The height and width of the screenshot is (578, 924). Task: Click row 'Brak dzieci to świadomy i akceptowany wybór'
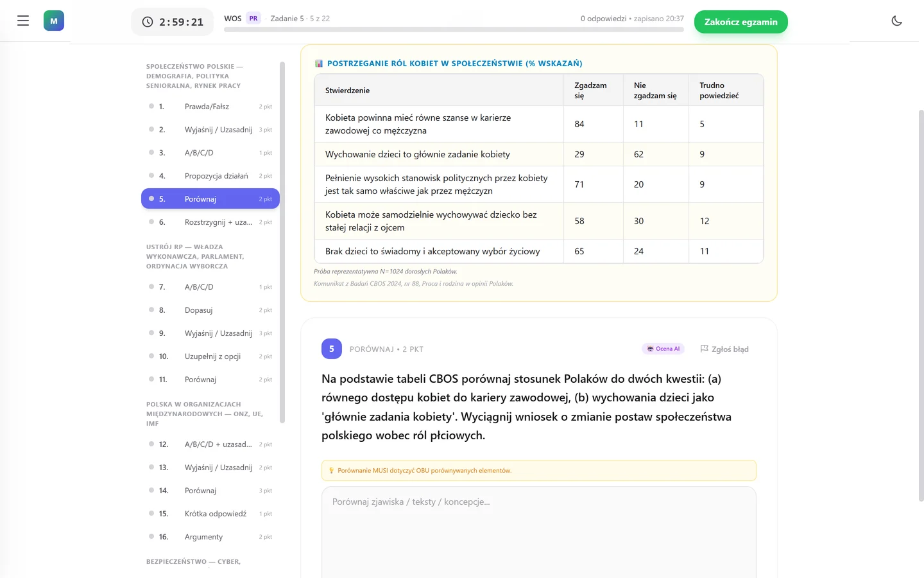click(539, 251)
